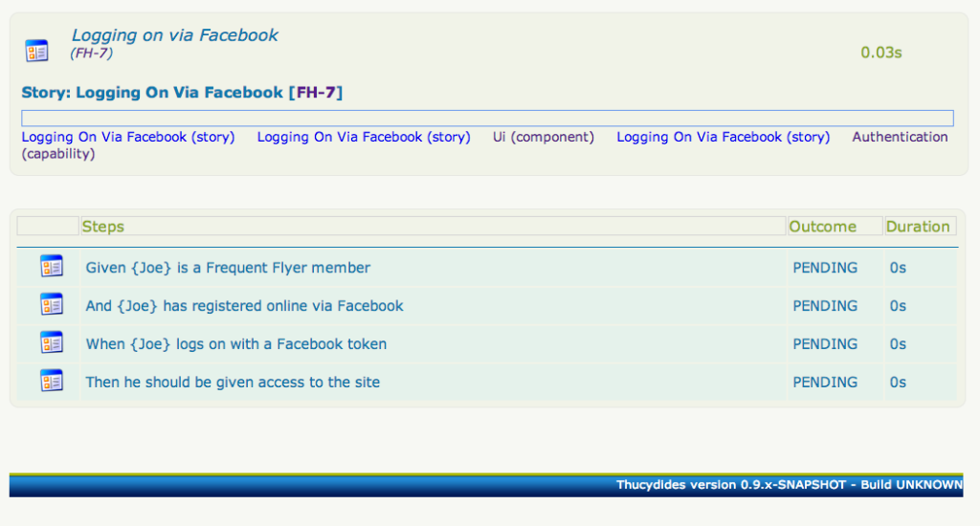Click the icon beside the registered online via Facebook step
This screenshot has width=980, height=526.
(51, 305)
